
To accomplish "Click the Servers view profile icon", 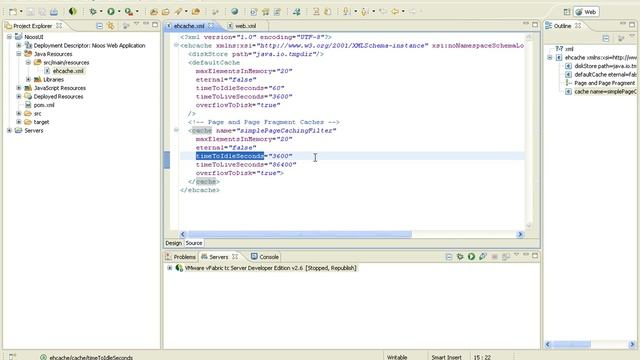I will pos(483,257).
